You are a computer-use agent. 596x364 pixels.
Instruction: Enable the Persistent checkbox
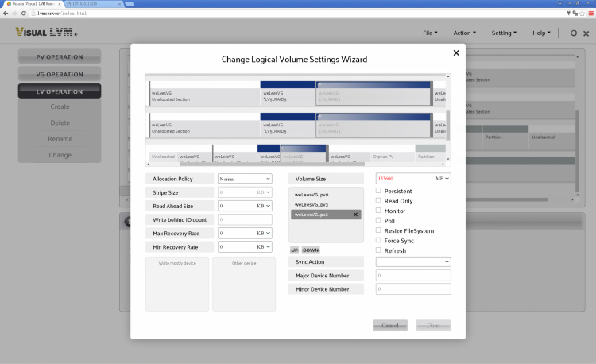(378, 191)
